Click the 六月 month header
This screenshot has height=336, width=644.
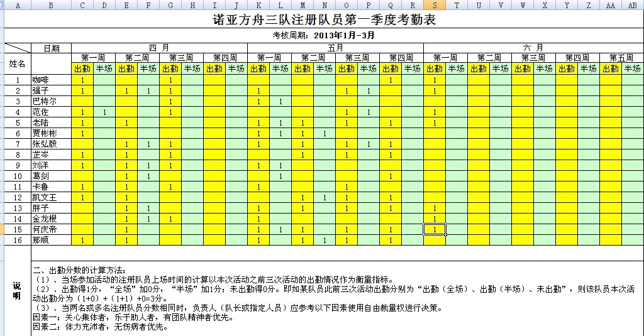(533, 48)
